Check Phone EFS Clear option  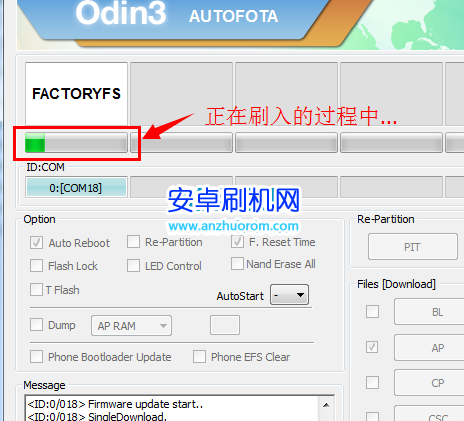coord(199,356)
